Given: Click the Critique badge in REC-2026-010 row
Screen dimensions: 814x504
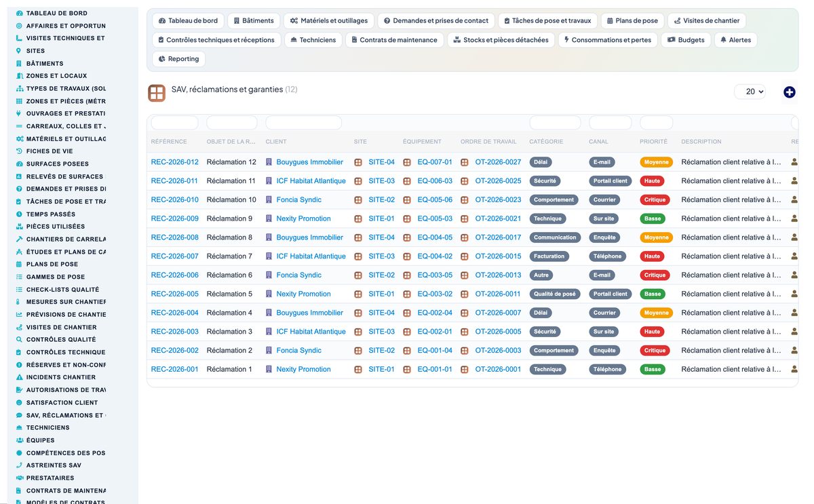Looking at the screenshot, I should point(655,200).
